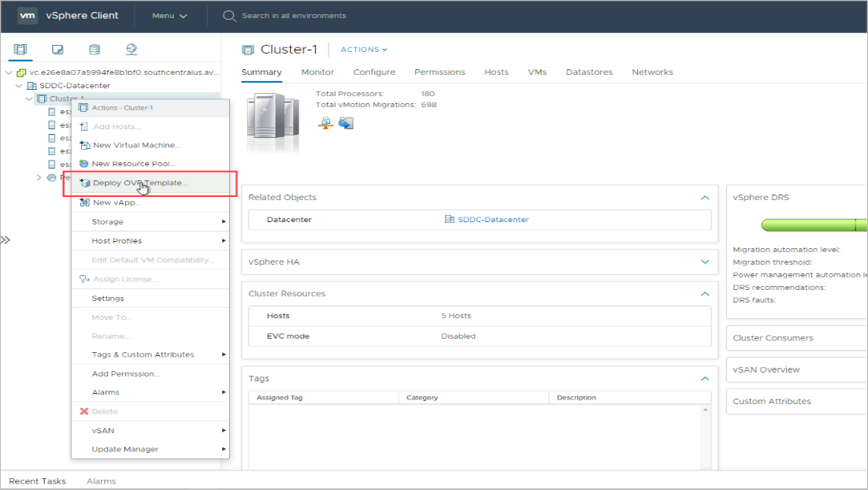Image resolution: width=868 pixels, height=490 pixels.
Task: Open the Datastores tab
Action: coord(588,72)
